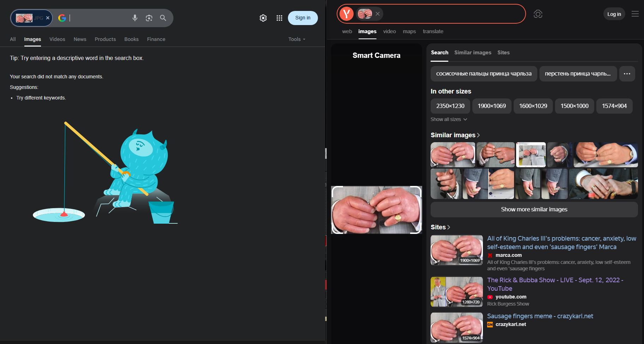Open Sausage fingers meme crazykarl.net link
The image size is (644, 344).
click(540, 316)
